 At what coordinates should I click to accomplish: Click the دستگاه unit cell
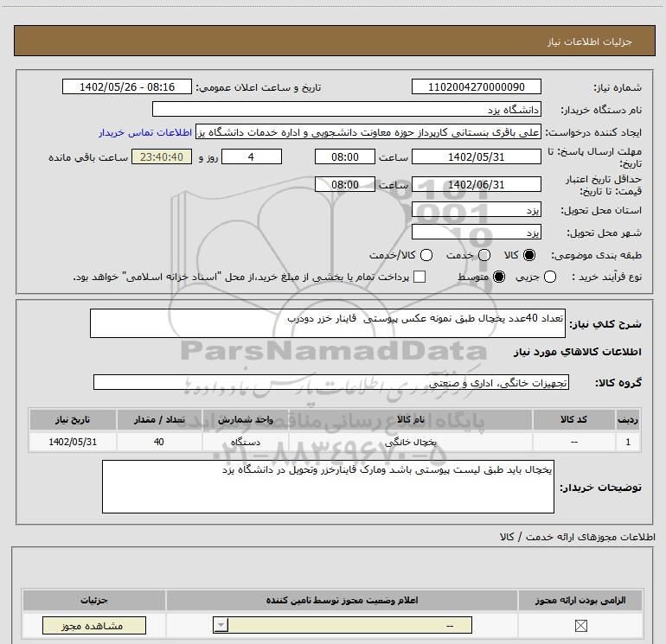[245, 442]
